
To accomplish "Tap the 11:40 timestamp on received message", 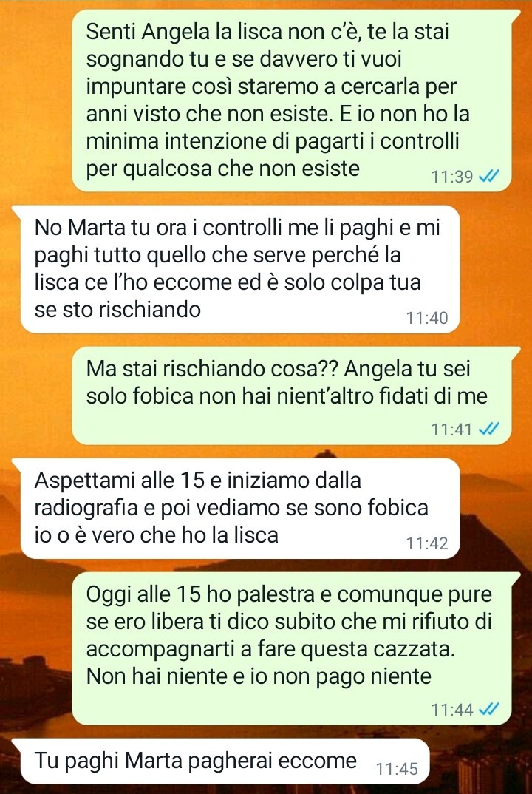I will coord(427,318).
